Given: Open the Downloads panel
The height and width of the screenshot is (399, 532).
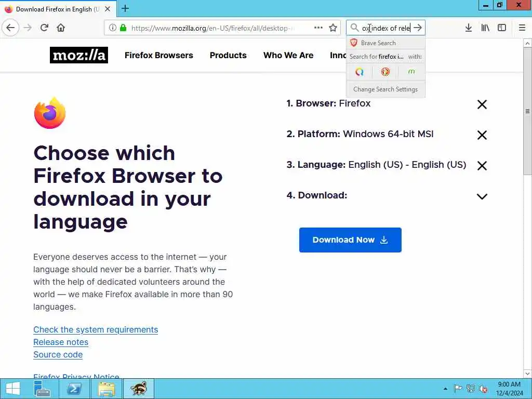Looking at the screenshot, I should (469, 28).
